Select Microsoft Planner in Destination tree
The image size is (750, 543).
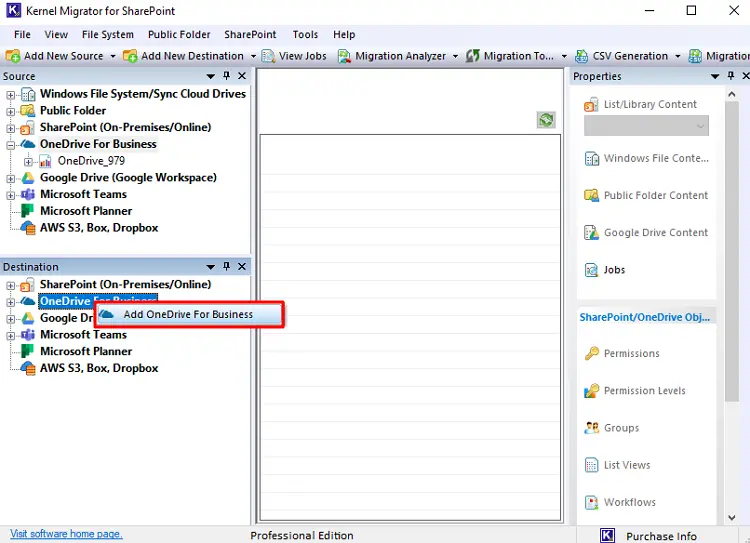pos(86,352)
